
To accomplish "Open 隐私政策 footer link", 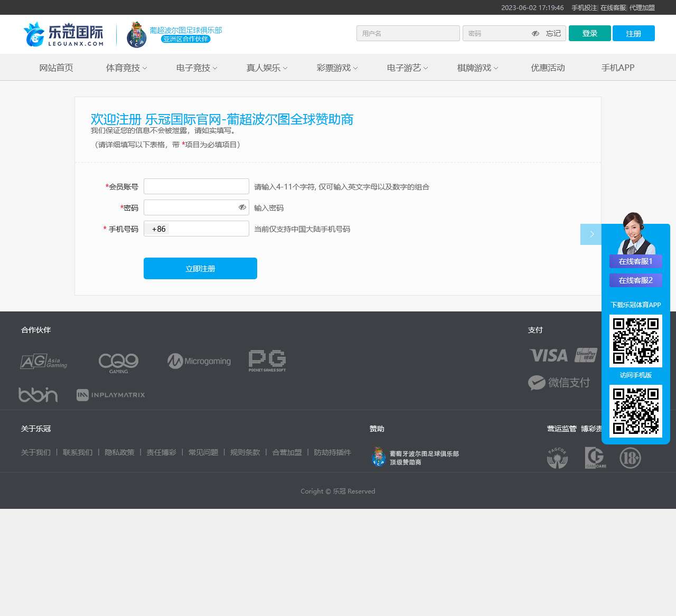I will [119, 452].
